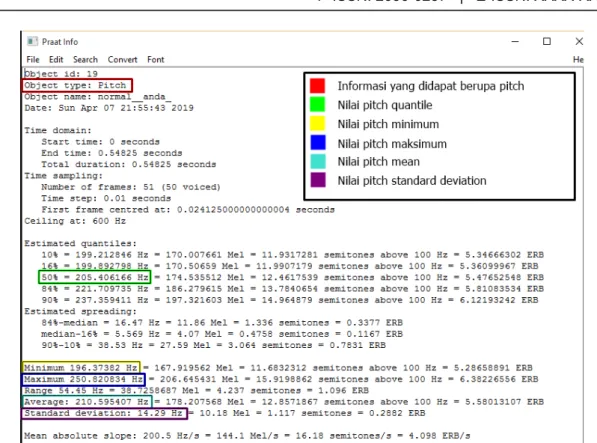The width and height of the screenshot is (597, 443).
Task: Click the cyan legend swatch for pitch mean
Action: (x=318, y=161)
